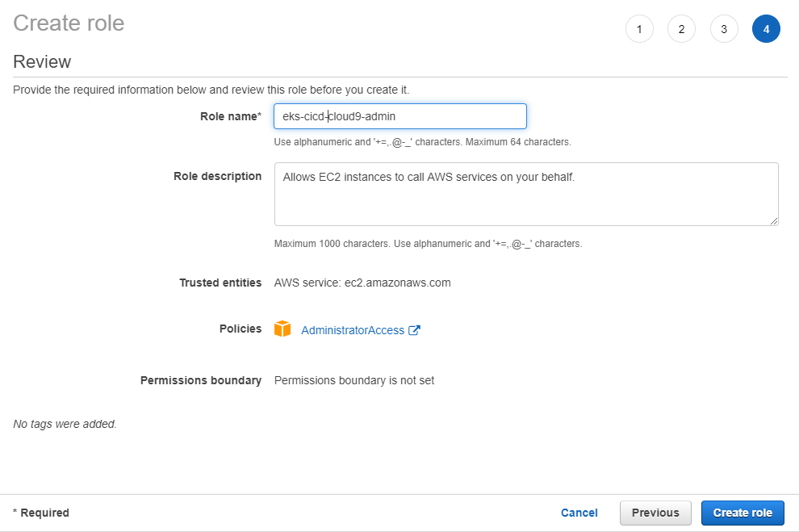
Task: Jump to step 2 of role wizard
Action: pos(681,29)
